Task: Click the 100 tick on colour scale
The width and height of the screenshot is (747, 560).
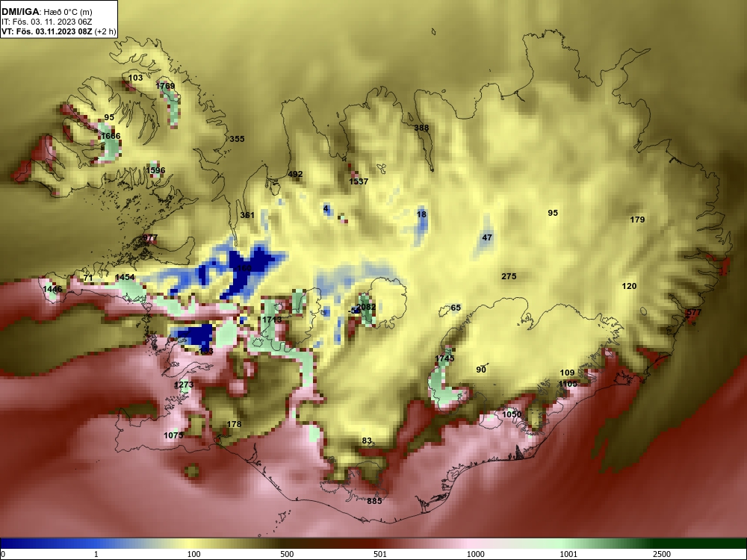Action: point(193,554)
